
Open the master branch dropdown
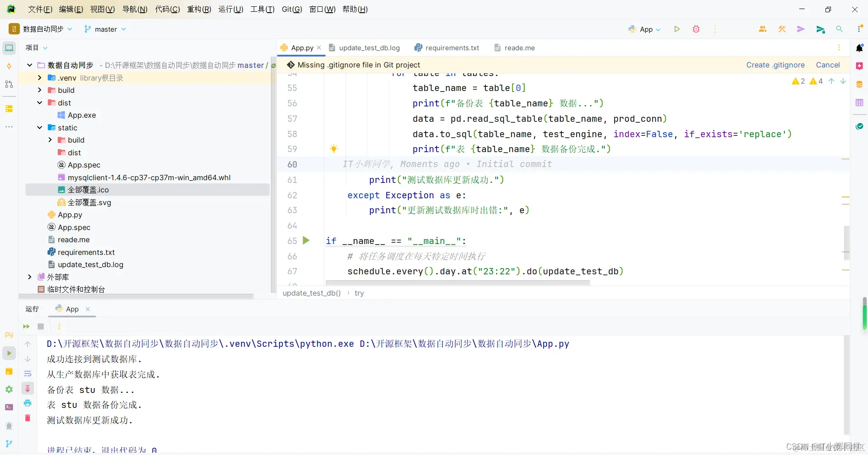pyautogui.click(x=105, y=29)
